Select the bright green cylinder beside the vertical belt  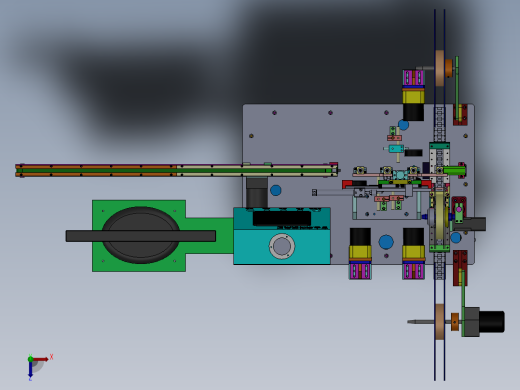(454, 171)
